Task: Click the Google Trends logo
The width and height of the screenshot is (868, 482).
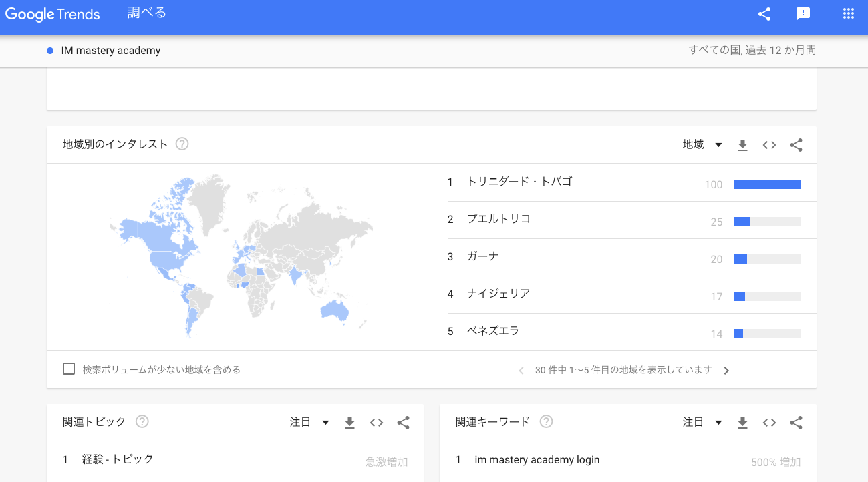Action: pyautogui.click(x=52, y=14)
